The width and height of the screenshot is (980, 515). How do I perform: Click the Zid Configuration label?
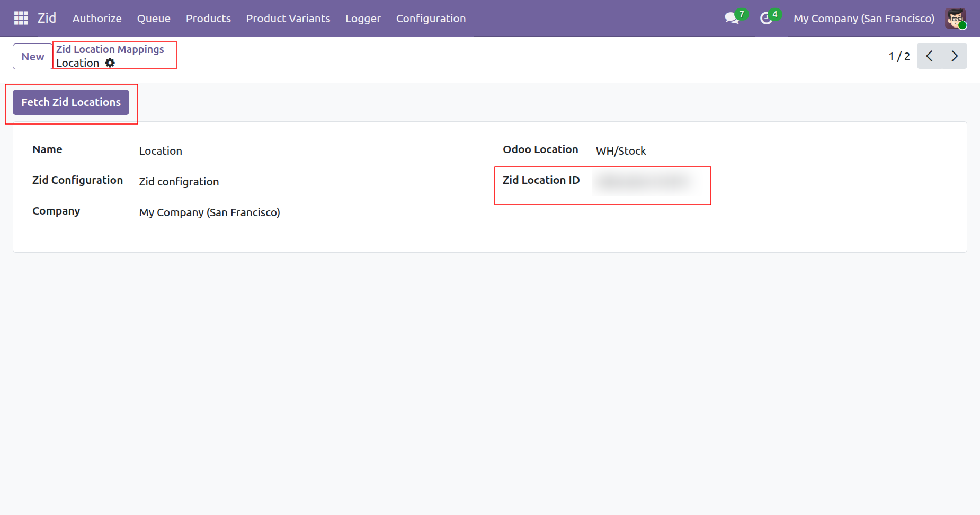click(x=77, y=180)
